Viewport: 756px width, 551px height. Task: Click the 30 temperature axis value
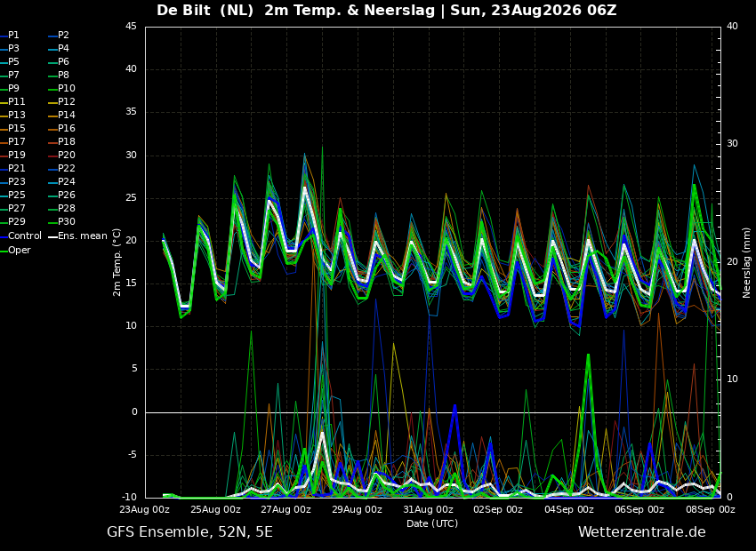(131, 156)
